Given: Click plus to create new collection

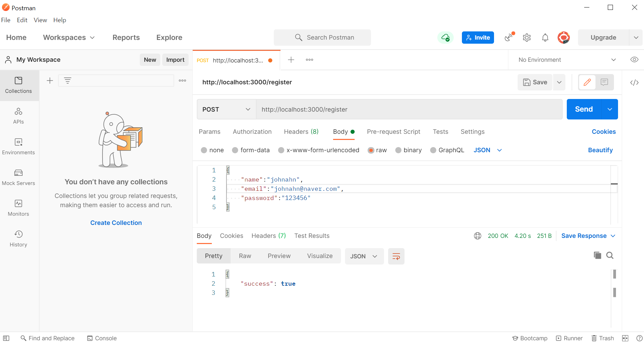Looking at the screenshot, I should click(x=50, y=81).
